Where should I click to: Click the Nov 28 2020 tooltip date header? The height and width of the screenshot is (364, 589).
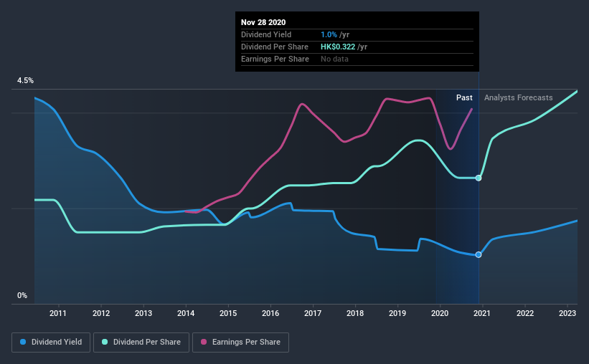pyautogui.click(x=263, y=22)
